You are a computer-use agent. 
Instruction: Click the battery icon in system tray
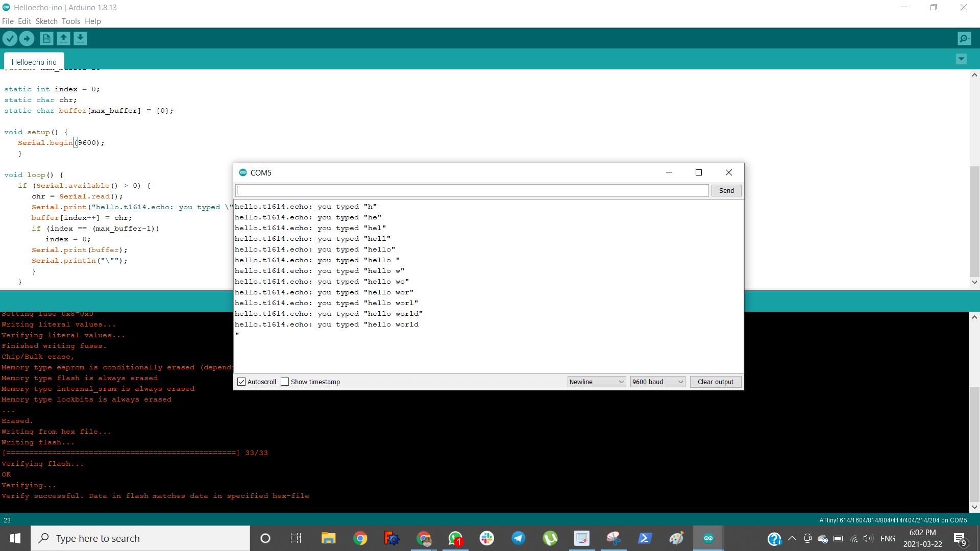coord(838,538)
